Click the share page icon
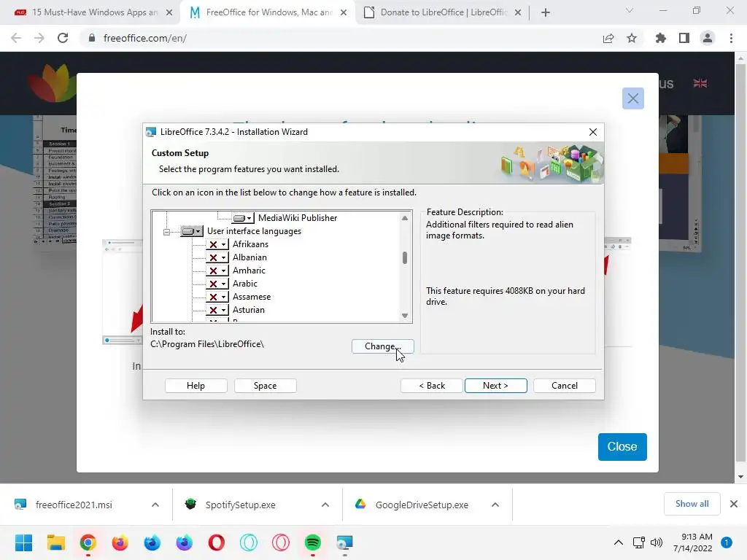 tap(608, 38)
